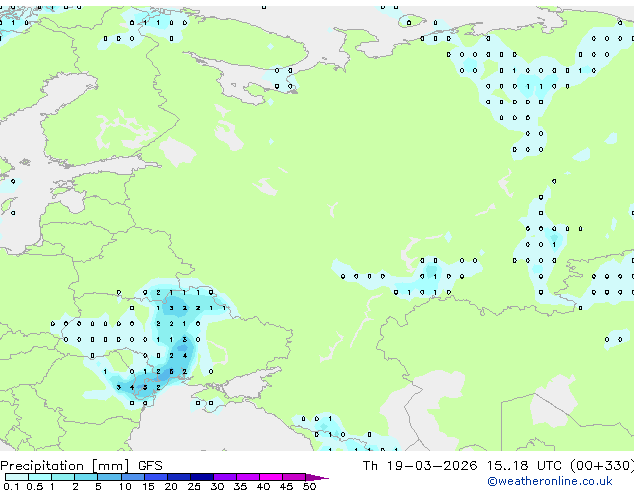This screenshot has width=634, height=490.
Task: Click the '0.5' legend scale label
Action: tap(34, 486)
